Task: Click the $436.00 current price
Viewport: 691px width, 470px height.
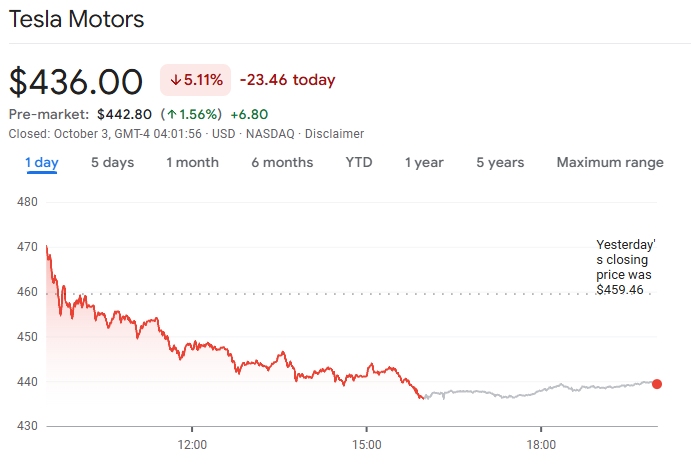Action: pyautogui.click(x=77, y=81)
